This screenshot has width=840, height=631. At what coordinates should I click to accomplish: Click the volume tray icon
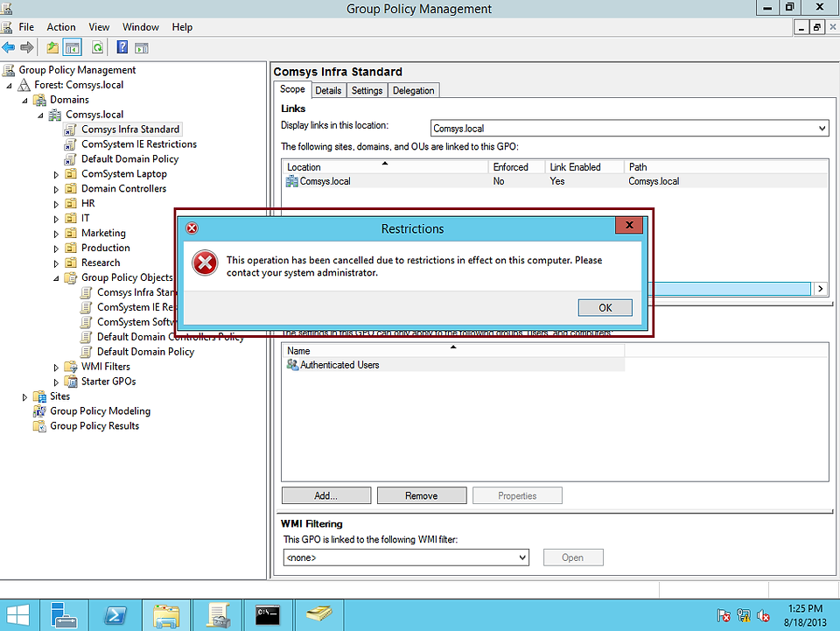[x=763, y=616]
